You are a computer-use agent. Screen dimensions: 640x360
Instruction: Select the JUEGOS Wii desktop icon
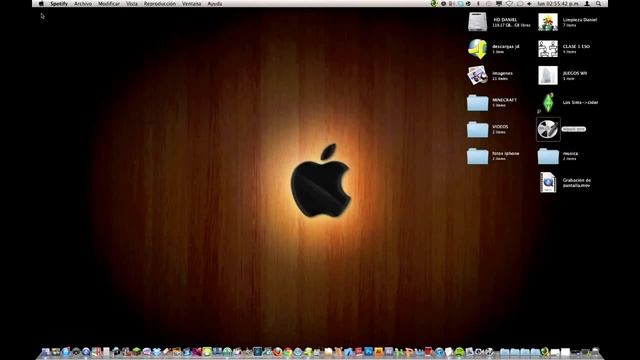click(x=548, y=76)
